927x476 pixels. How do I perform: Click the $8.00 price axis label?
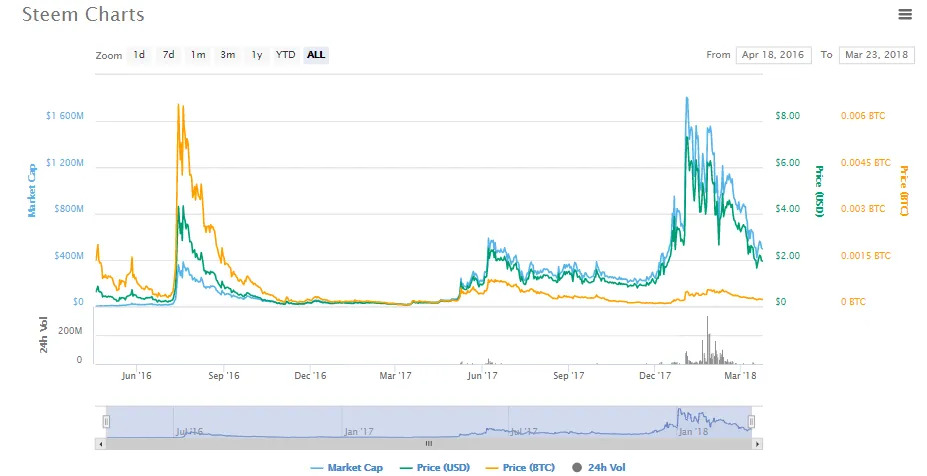tap(787, 116)
